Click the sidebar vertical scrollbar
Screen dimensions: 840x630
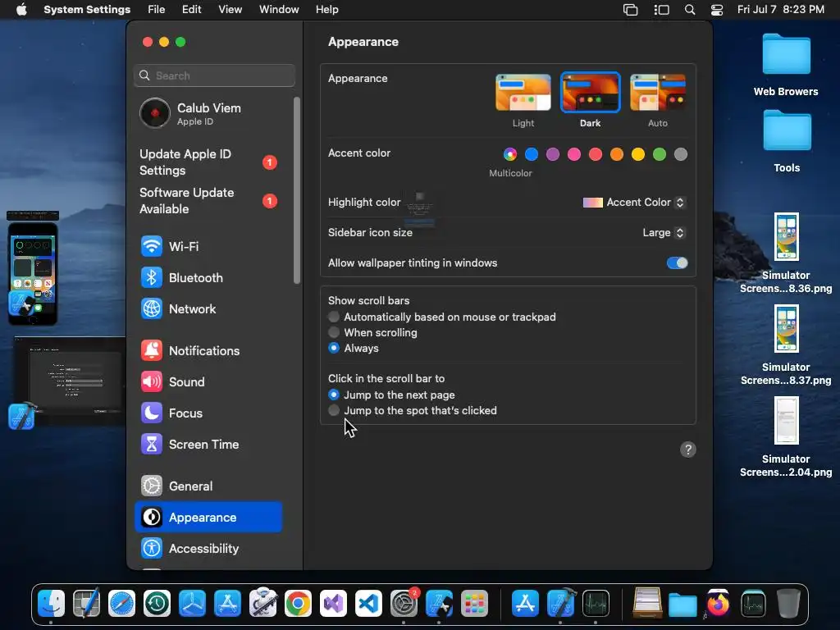pyautogui.click(x=297, y=190)
